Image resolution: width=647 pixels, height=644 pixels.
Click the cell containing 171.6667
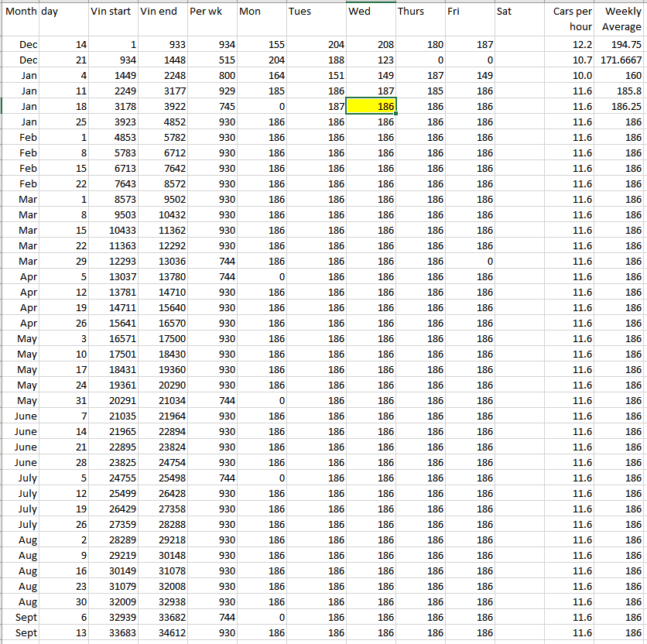coord(621,60)
